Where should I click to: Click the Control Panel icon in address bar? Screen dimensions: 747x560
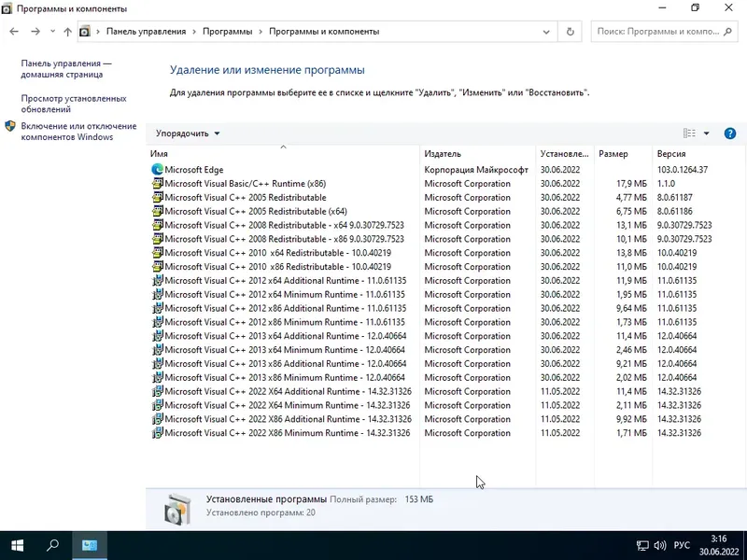coord(84,31)
